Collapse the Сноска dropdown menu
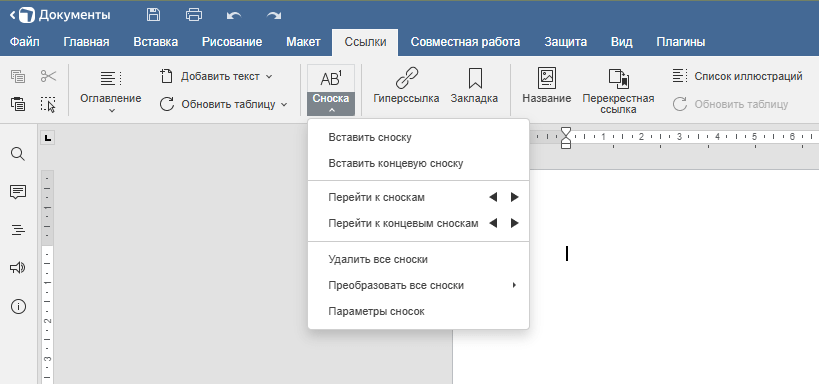 [x=331, y=104]
